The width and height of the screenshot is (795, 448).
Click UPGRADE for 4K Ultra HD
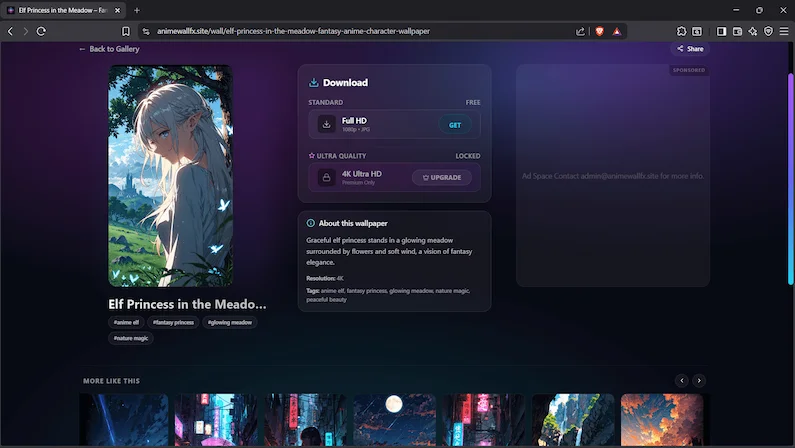click(x=442, y=177)
